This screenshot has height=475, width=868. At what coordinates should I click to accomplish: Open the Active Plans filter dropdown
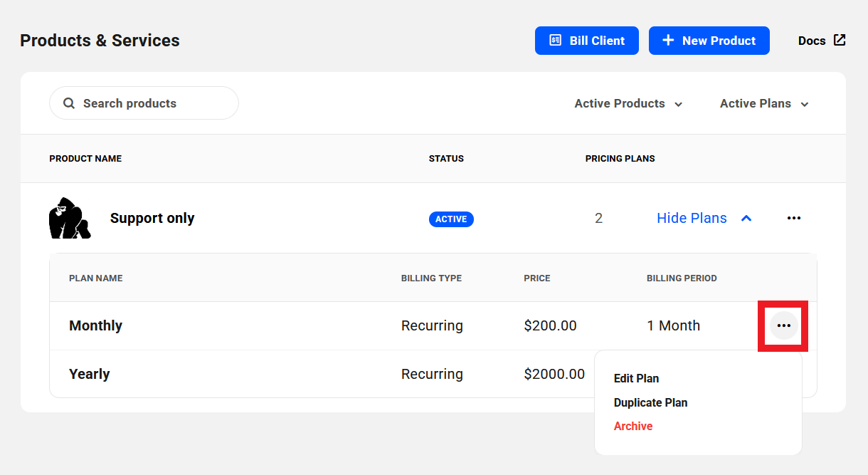click(x=764, y=104)
